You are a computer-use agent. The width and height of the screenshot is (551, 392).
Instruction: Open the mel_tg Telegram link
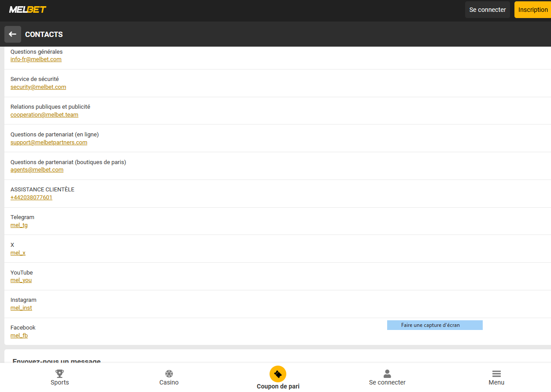[x=19, y=225]
